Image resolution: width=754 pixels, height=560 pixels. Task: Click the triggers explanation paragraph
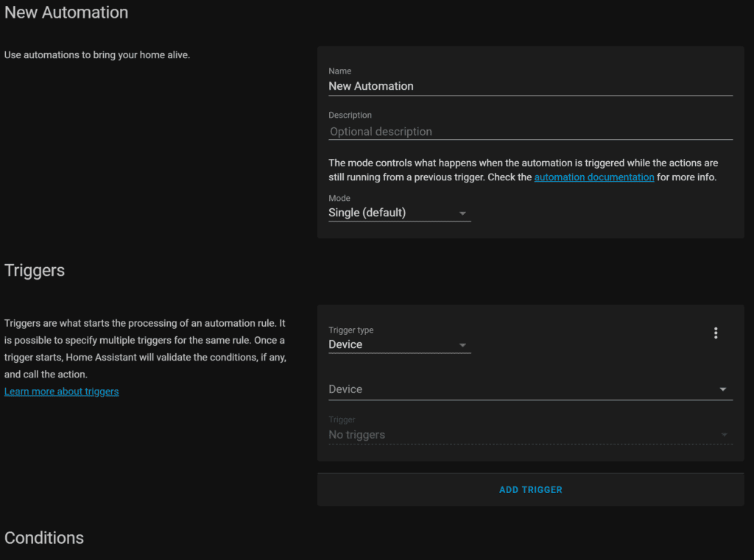[145, 349]
